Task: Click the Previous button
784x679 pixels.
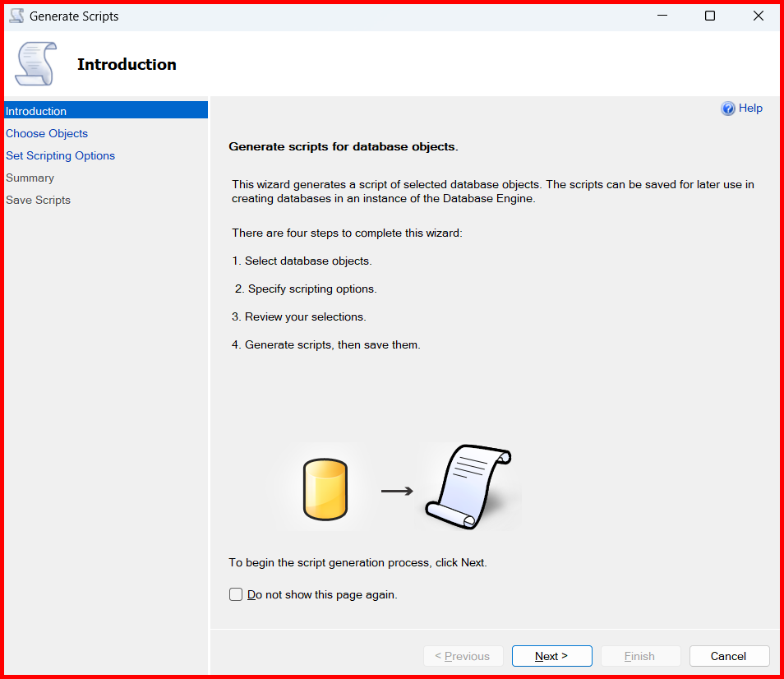Action: coord(463,656)
